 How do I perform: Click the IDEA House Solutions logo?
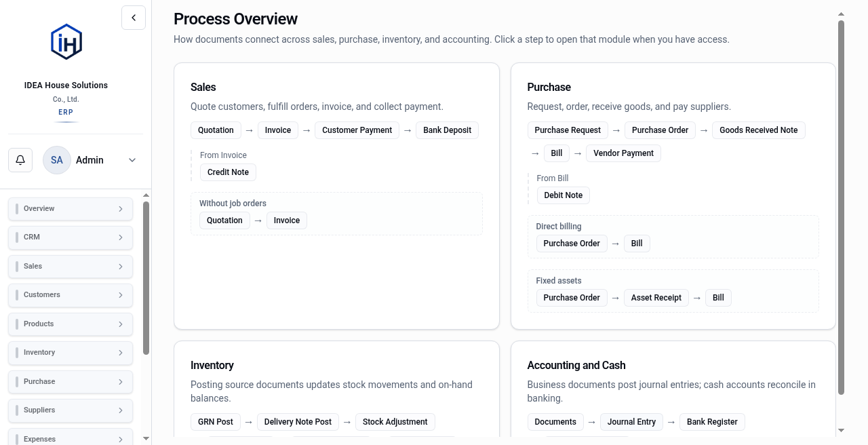[x=66, y=42]
